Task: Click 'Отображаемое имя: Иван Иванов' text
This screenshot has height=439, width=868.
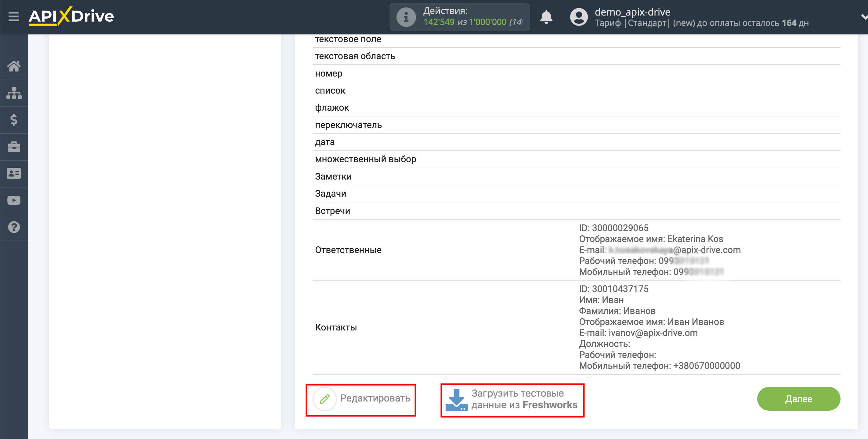Action: 651,322
